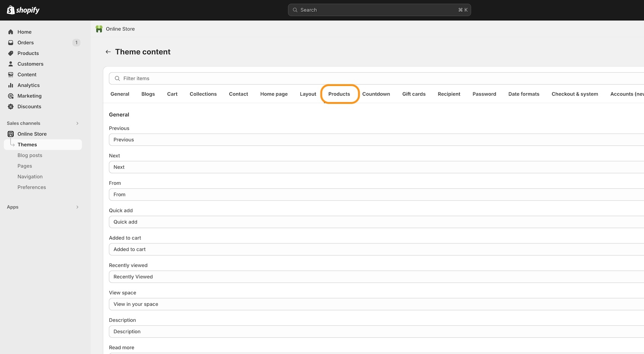Open Orders via its inbox icon
The height and width of the screenshot is (354, 644).
[x=11, y=43]
